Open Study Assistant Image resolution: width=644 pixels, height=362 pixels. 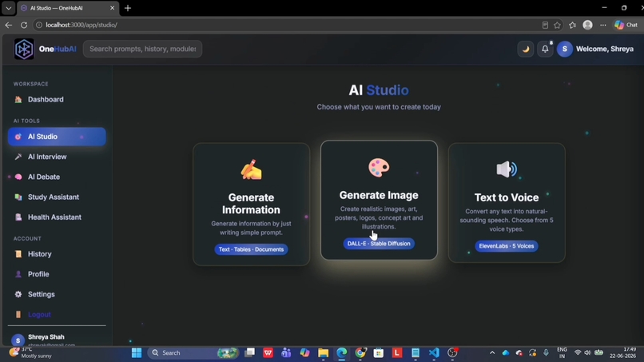(57, 197)
